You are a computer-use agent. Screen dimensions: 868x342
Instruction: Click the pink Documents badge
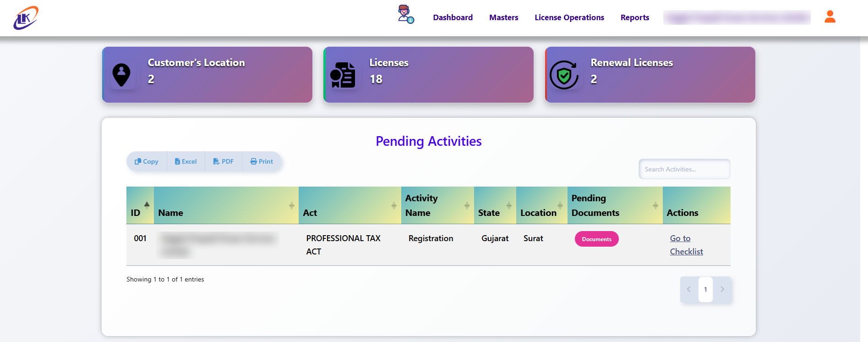point(597,239)
